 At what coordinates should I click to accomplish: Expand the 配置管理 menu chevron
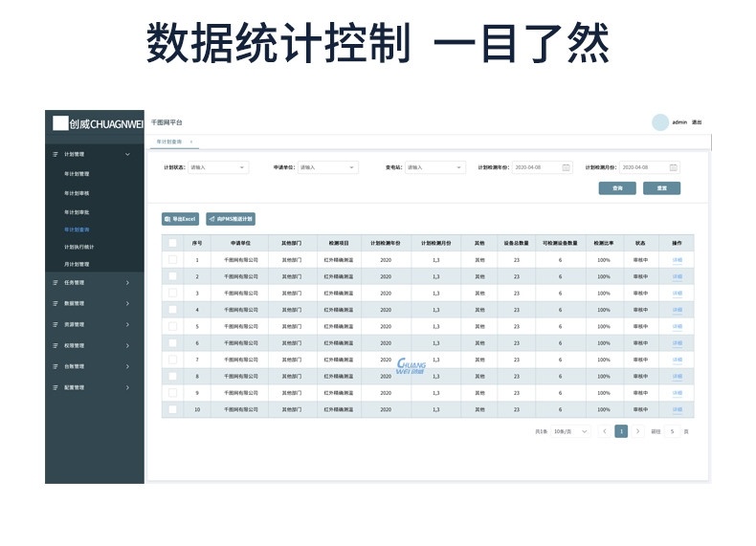tap(128, 387)
